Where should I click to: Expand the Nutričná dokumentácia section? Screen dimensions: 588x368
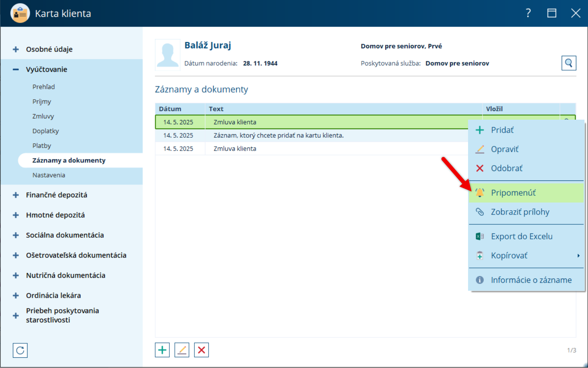click(16, 275)
